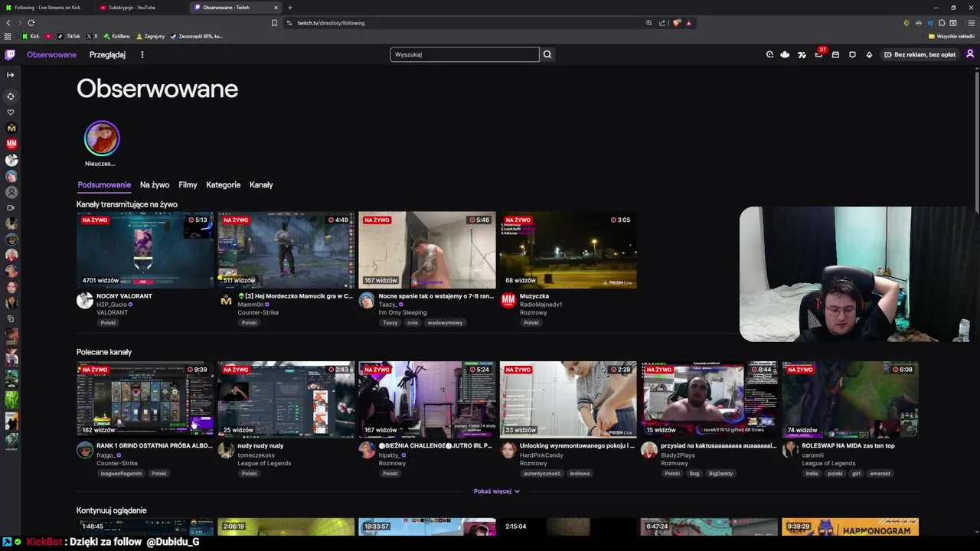Click the emerald tag under caromili
This screenshot has width=980, height=551.
pos(880,474)
